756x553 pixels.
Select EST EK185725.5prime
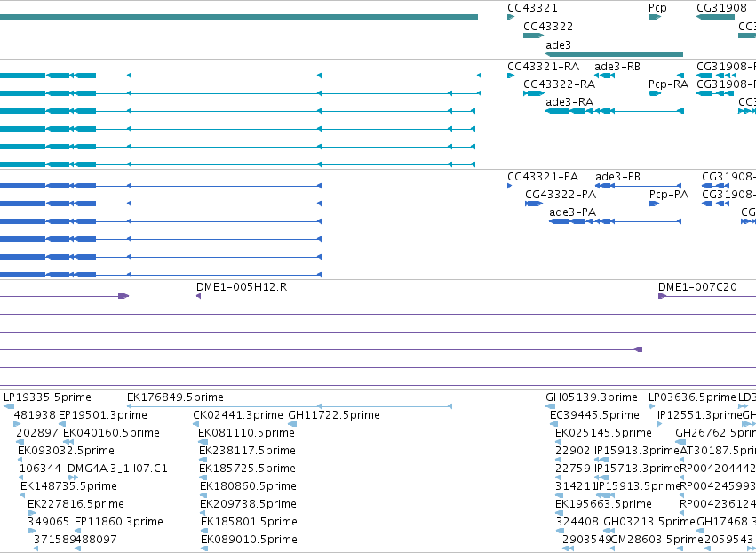248,469
